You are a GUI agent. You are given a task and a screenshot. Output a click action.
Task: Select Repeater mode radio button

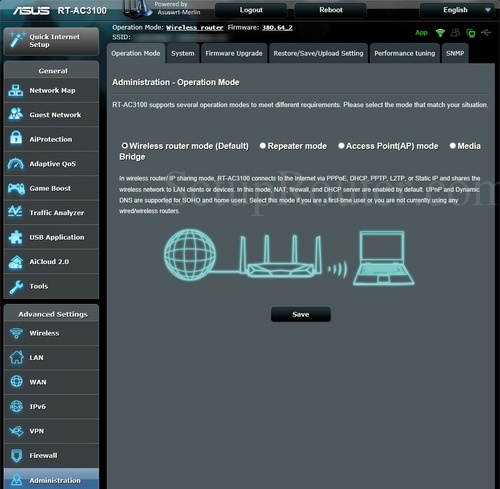tap(263, 146)
